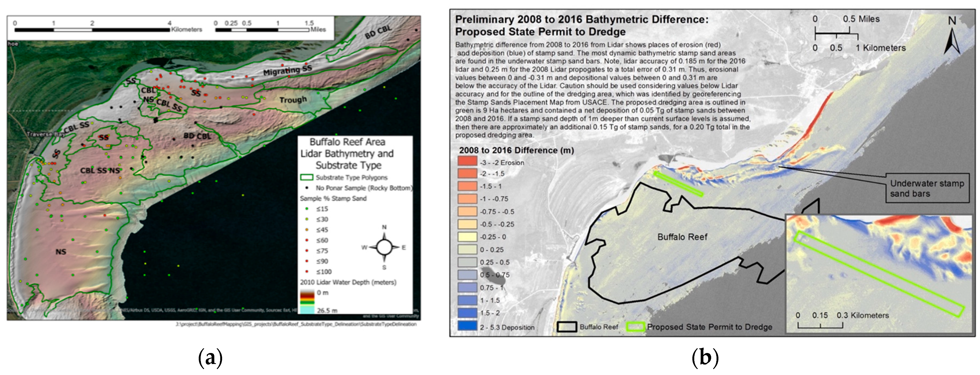Click the ≤100 red sample dot in legend
The height and width of the screenshot is (375, 980).
[307, 271]
